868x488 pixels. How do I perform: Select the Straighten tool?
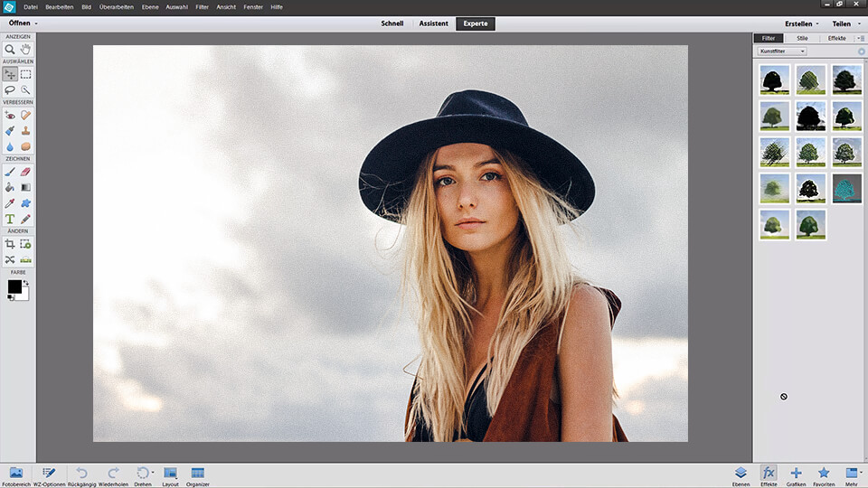(x=25, y=259)
